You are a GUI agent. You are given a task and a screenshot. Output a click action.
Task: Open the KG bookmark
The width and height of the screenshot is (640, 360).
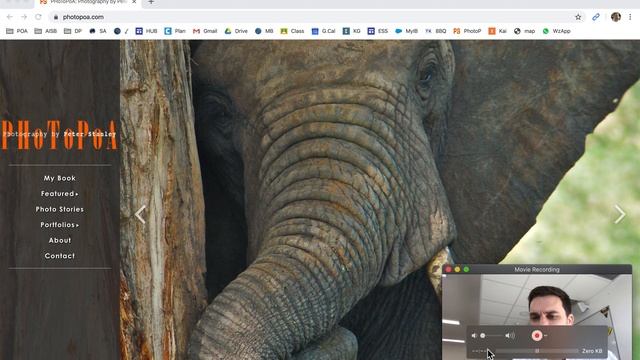[351, 31]
